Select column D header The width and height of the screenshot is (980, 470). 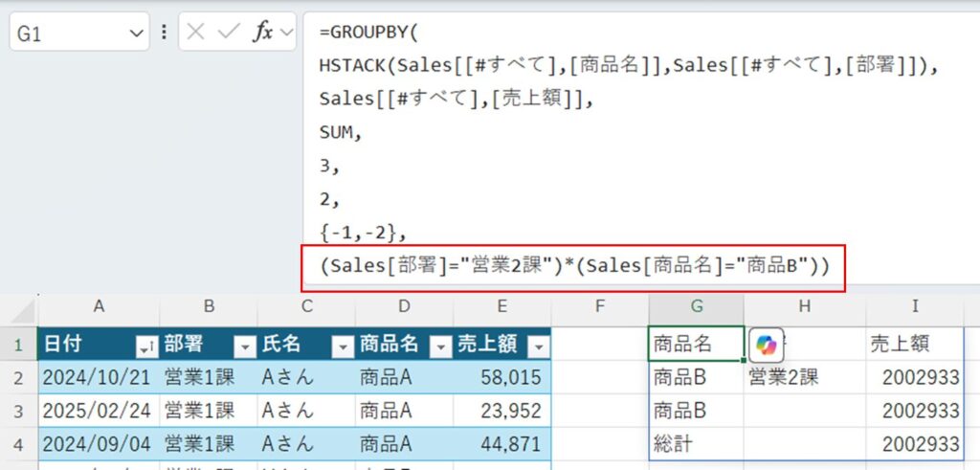coord(405,306)
